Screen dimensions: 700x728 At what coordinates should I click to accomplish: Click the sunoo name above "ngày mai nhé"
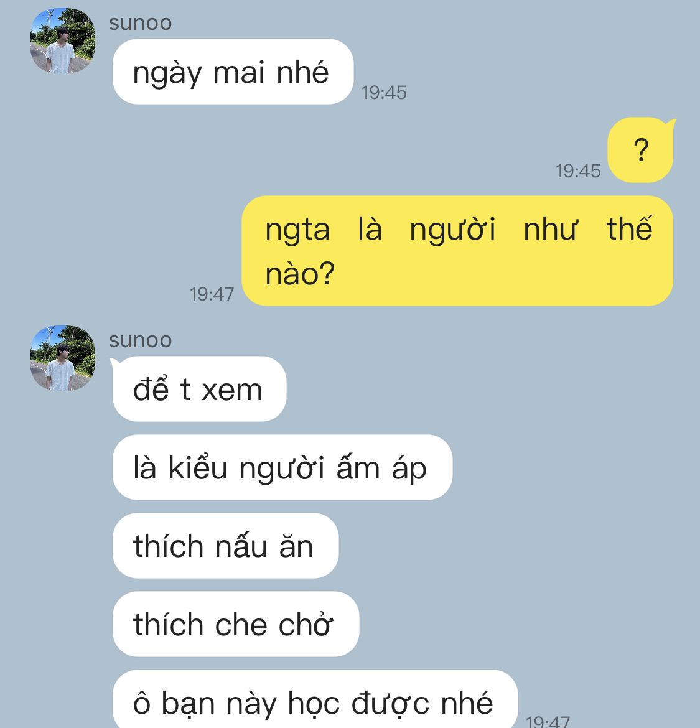point(140,23)
